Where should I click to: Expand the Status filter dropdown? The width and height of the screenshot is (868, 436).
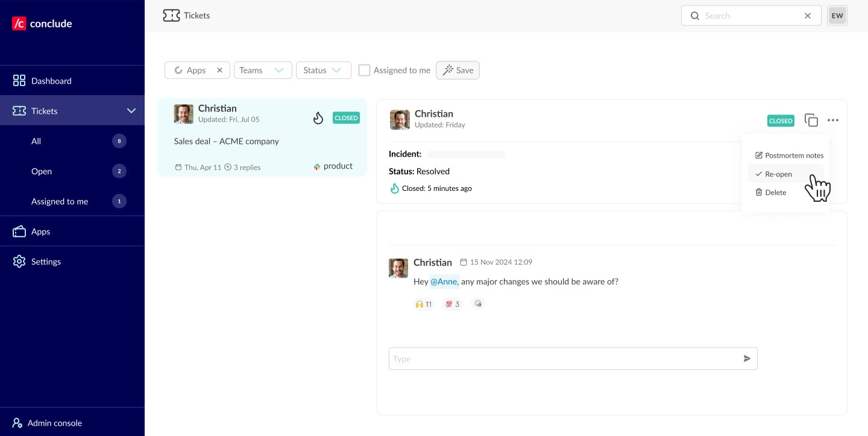[x=323, y=70]
